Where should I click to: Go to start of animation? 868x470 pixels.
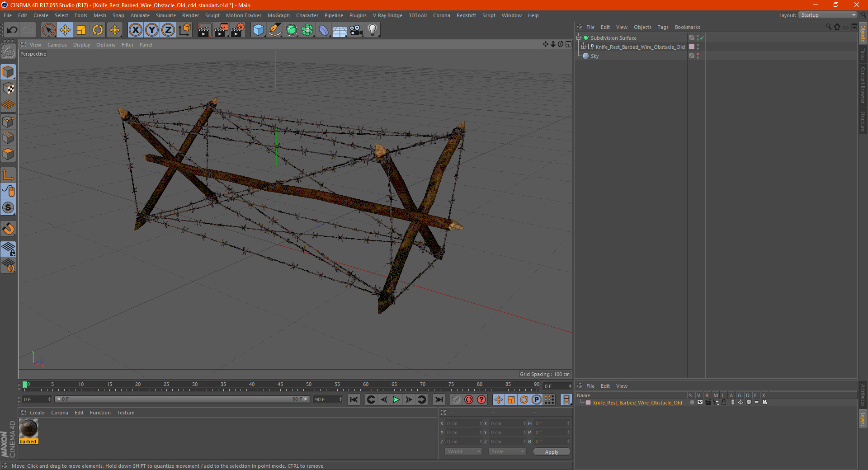[x=354, y=399]
